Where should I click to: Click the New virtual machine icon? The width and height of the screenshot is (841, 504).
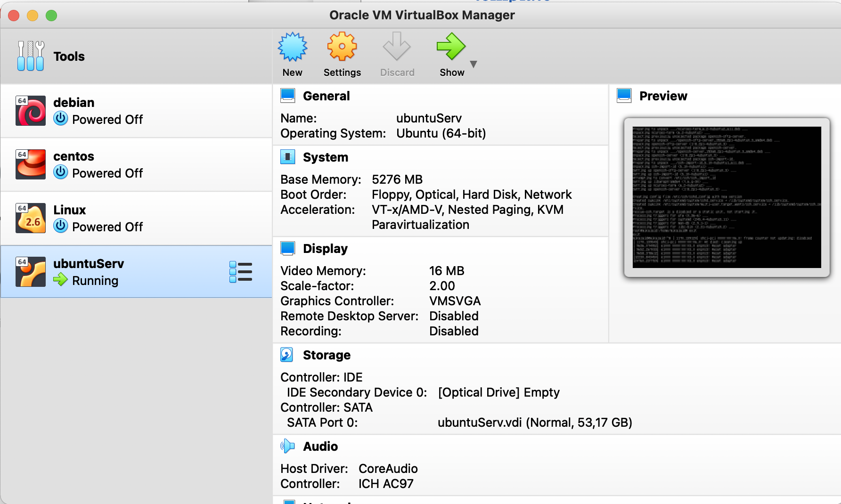tap(292, 47)
